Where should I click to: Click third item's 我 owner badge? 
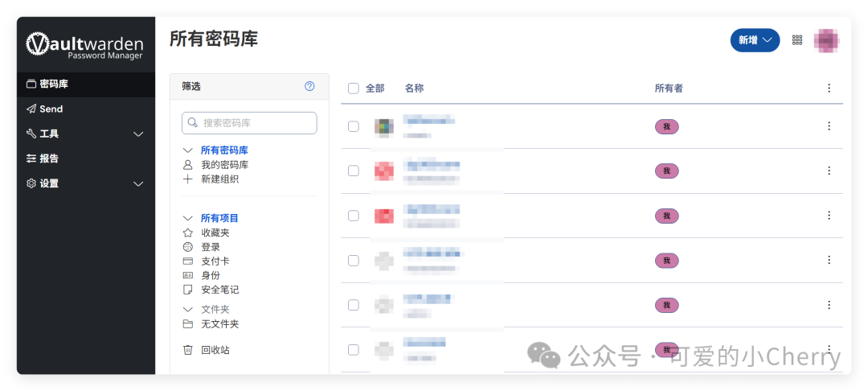pos(666,216)
